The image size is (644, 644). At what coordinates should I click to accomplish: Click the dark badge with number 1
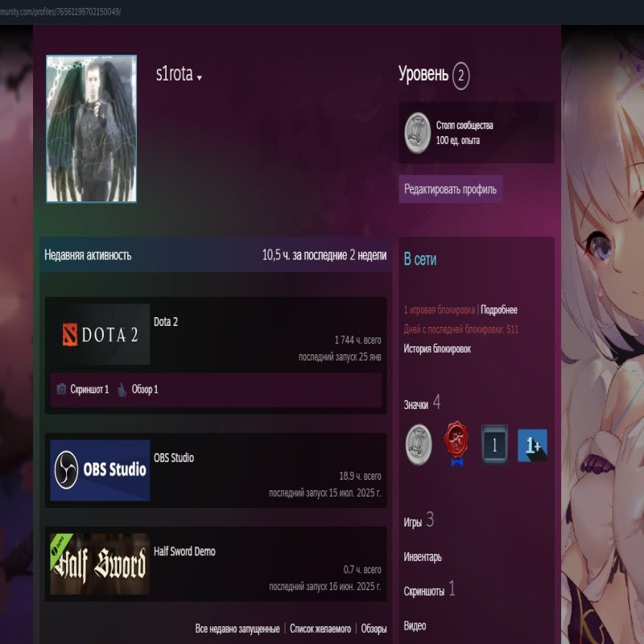pyautogui.click(x=494, y=444)
